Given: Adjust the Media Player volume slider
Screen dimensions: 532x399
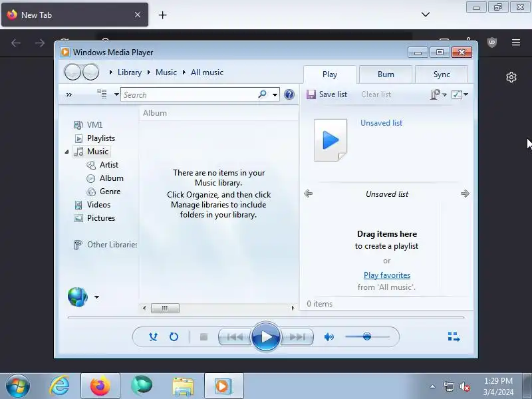Looking at the screenshot, I should (367, 336).
